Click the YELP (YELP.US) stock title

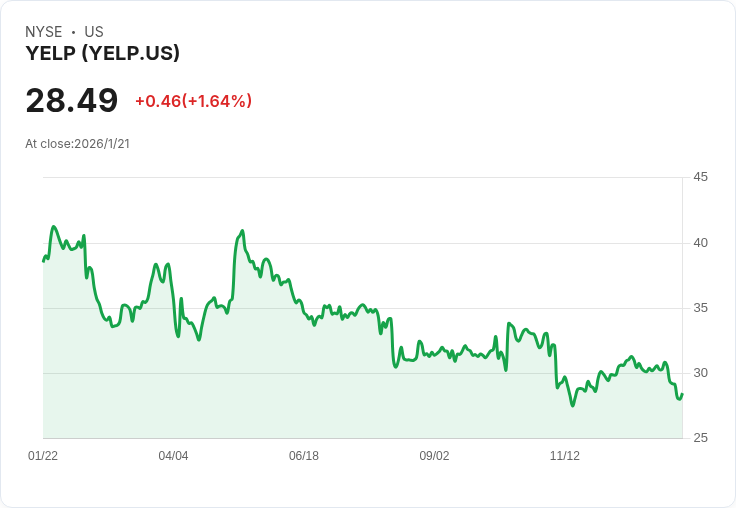point(102,54)
